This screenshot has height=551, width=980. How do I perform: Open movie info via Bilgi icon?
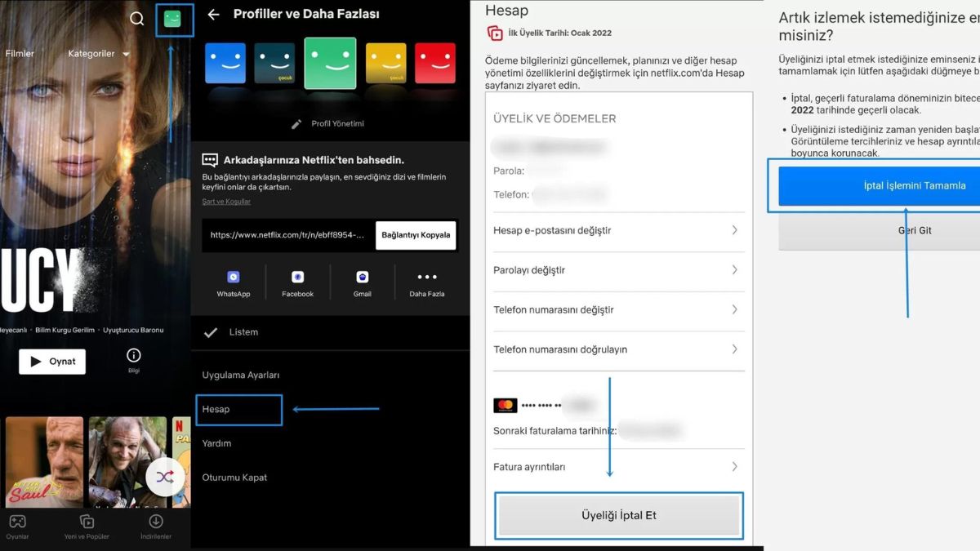click(135, 354)
